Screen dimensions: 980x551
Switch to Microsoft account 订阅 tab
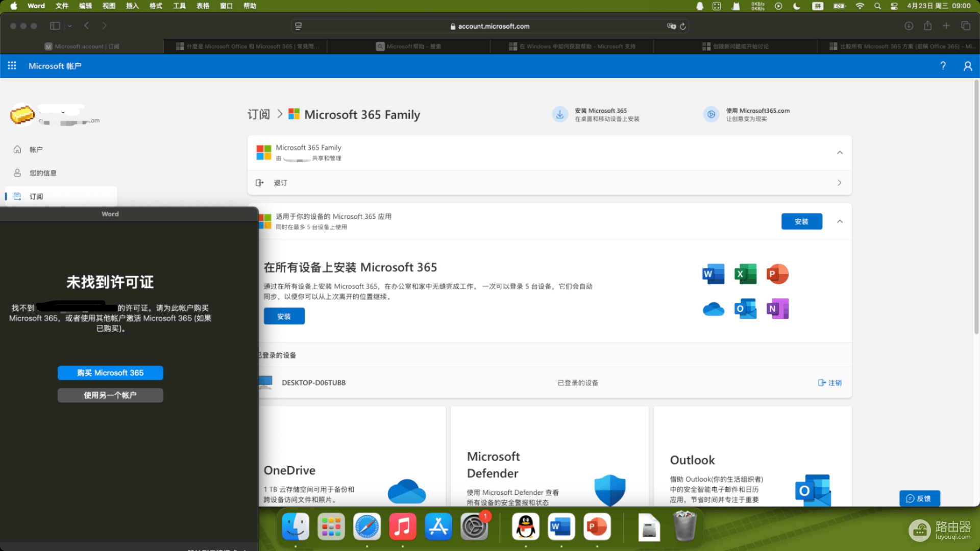82,46
